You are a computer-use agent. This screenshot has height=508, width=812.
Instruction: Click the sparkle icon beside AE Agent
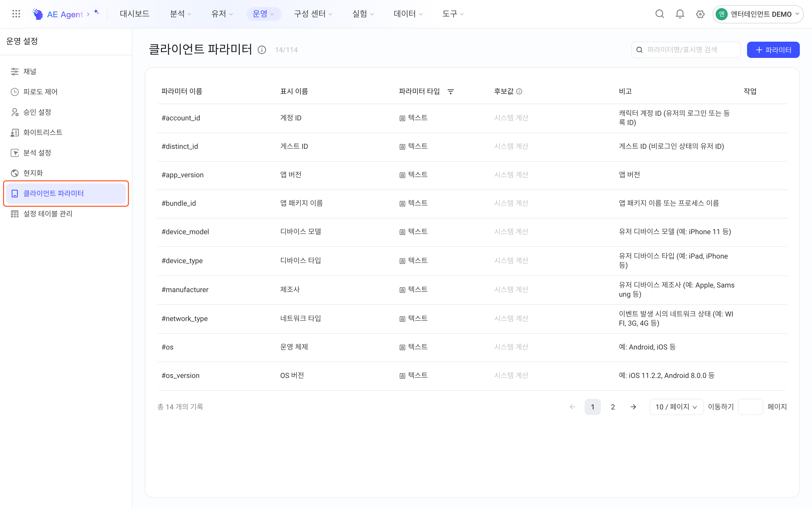[x=96, y=12]
